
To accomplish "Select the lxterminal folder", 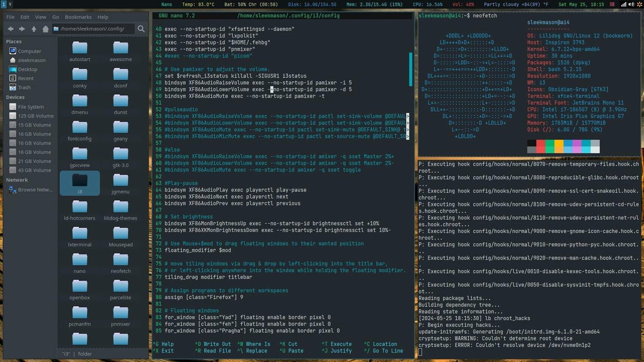I will 80,237.
